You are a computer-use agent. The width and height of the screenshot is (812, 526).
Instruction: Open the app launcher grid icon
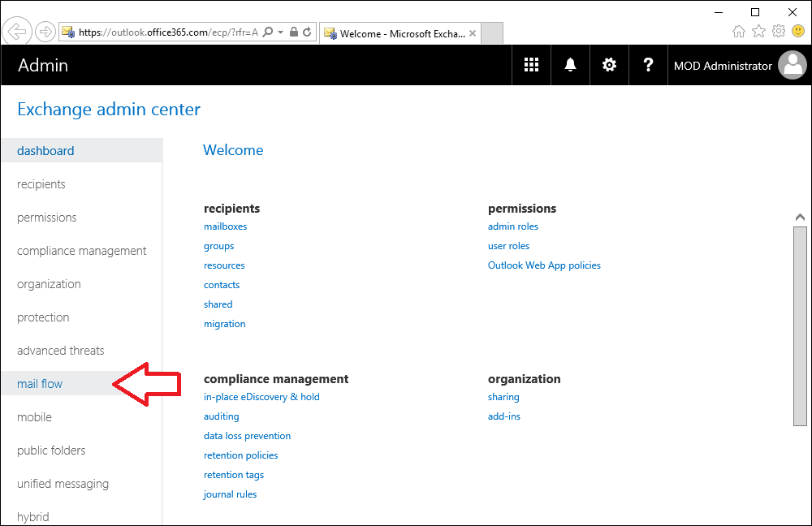[531, 65]
